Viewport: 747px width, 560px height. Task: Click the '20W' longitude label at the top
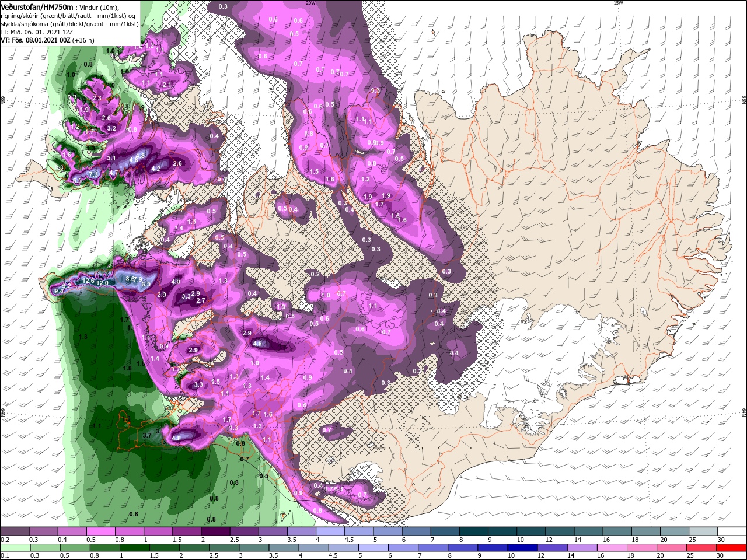click(310, 3)
